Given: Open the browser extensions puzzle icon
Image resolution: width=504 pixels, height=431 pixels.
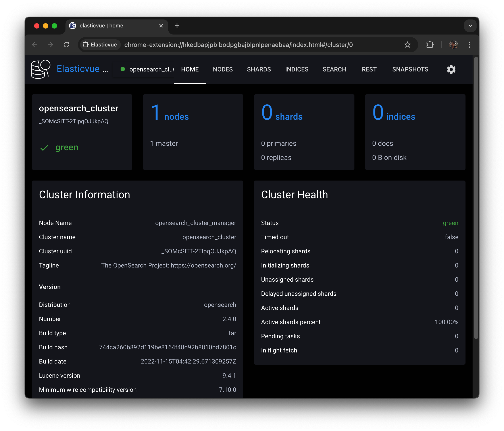Looking at the screenshot, I should pyautogui.click(x=430, y=45).
